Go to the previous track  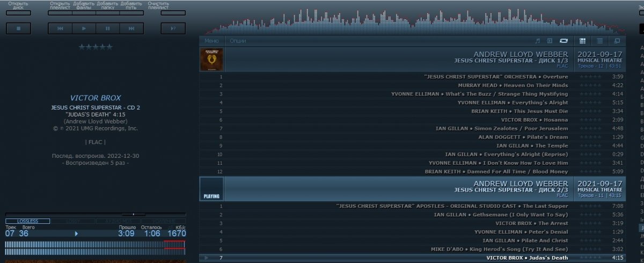pos(60,28)
